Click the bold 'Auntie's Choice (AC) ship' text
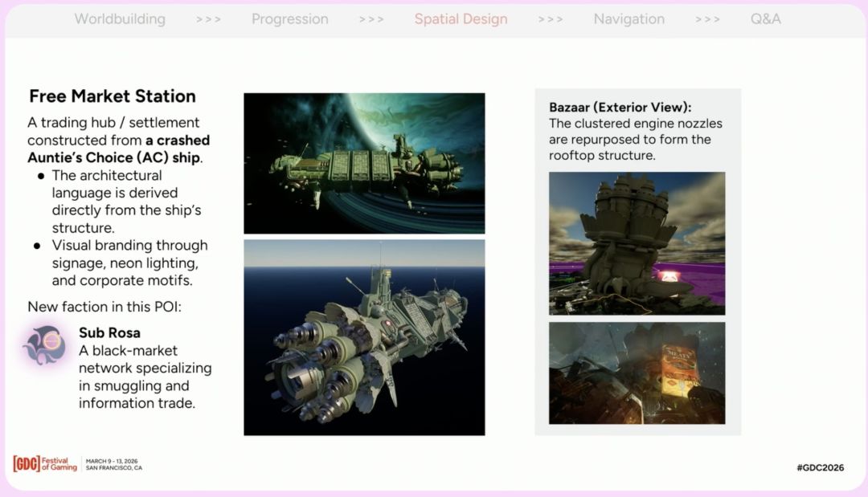This screenshot has height=497, width=868. tap(114, 157)
